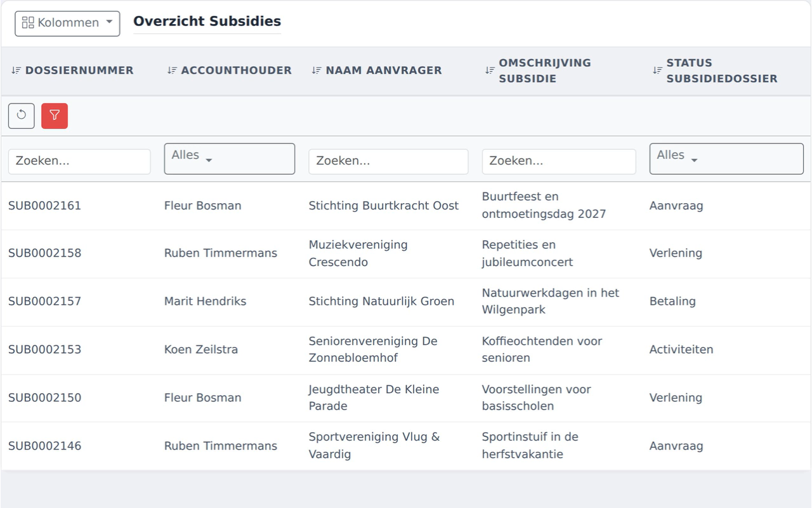Click sort icon beside Status Subsidiedossier
The height and width of the screenshot is (508, 812).
pos(657,70)
